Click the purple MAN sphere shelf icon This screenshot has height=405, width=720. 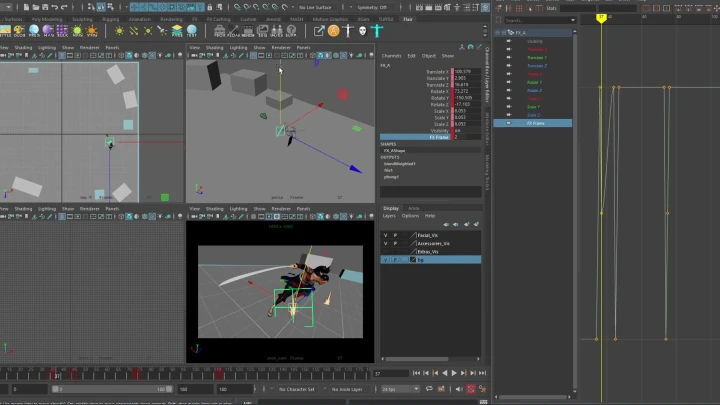[x=48, y=31]
